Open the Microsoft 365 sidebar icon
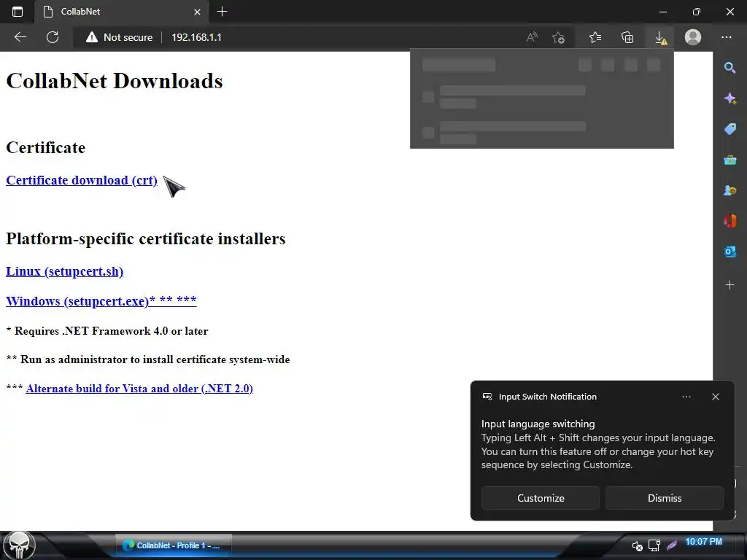The height and width of the screenshot is (560, 747). pyautogui.click(x=729, y=221)
